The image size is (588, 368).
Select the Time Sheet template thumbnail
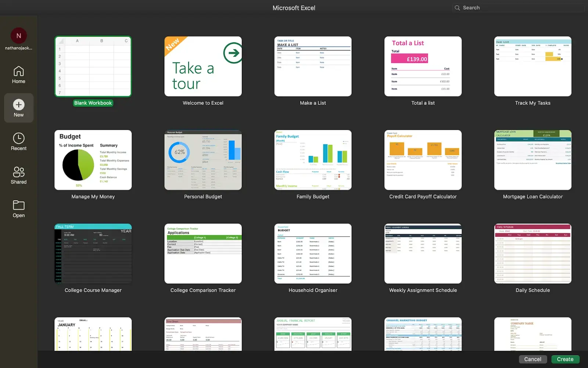click(203, 334)
